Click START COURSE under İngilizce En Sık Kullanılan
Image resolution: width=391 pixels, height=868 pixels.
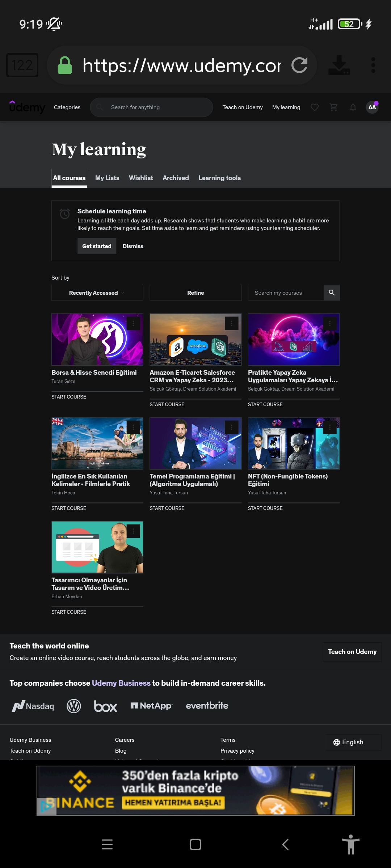[x=69, y=508]
